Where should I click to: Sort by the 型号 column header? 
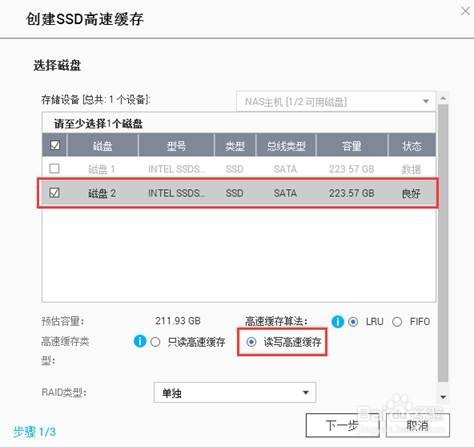click(176, 146)
